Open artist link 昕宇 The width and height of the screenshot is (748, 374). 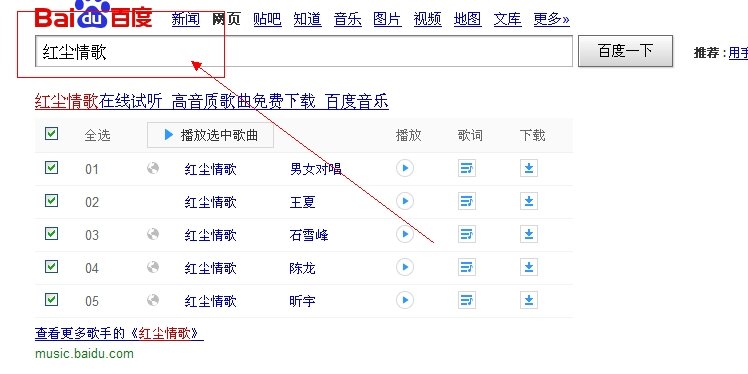coord(302,301)
